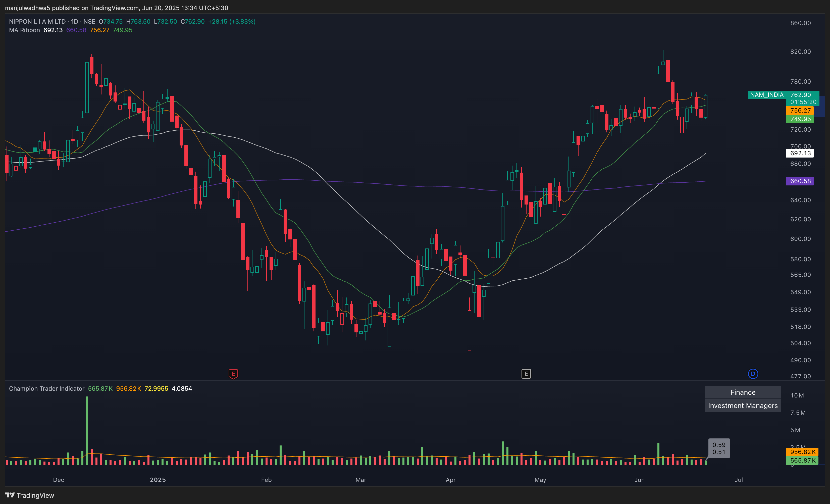This screenshot has width=830, height=504.
Task: Click the purple 660.58 price axis tag
Action: pos(800,181)
